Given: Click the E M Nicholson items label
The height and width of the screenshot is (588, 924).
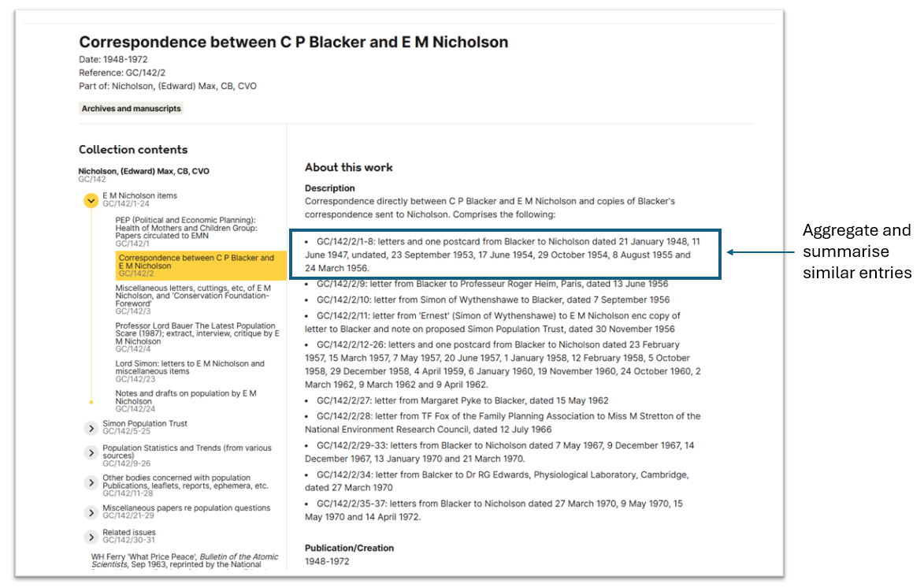Looking at the screenshot, I should pos(139,195).
